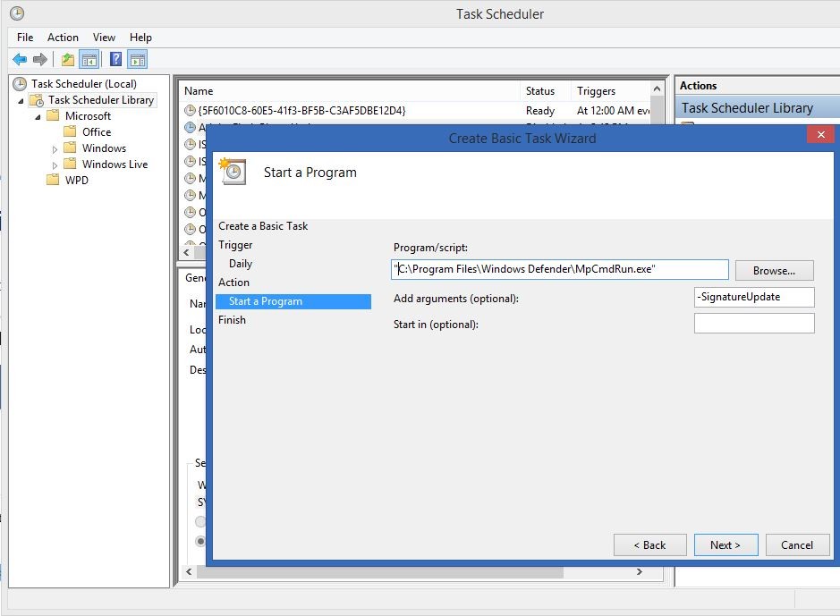Click the Up One Level folder icon
Screen dimensions: 840x616
[68, 60]
